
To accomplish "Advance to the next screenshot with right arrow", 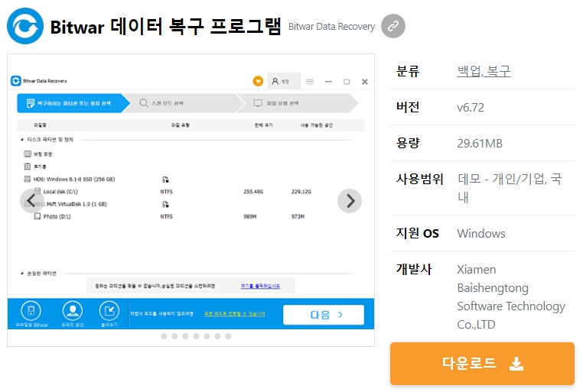I will tap(350, 201).
